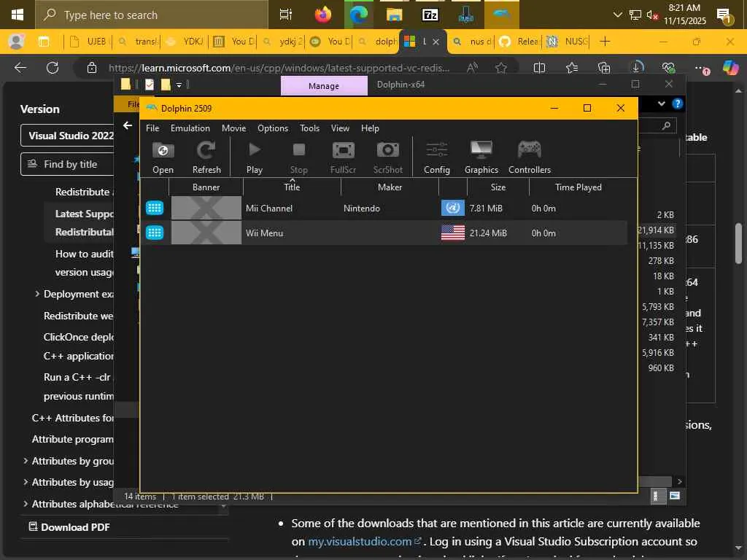This screenshot has width=747, height=560.
Task: Open the Tools menu in Dolphin
Action: click(x=309, y=128)
